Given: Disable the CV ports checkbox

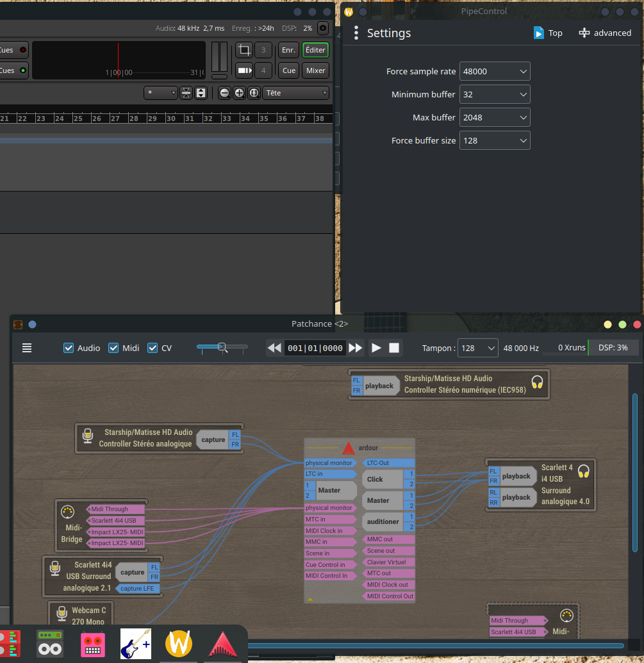Looking at the screenshot, I should 153,348.
